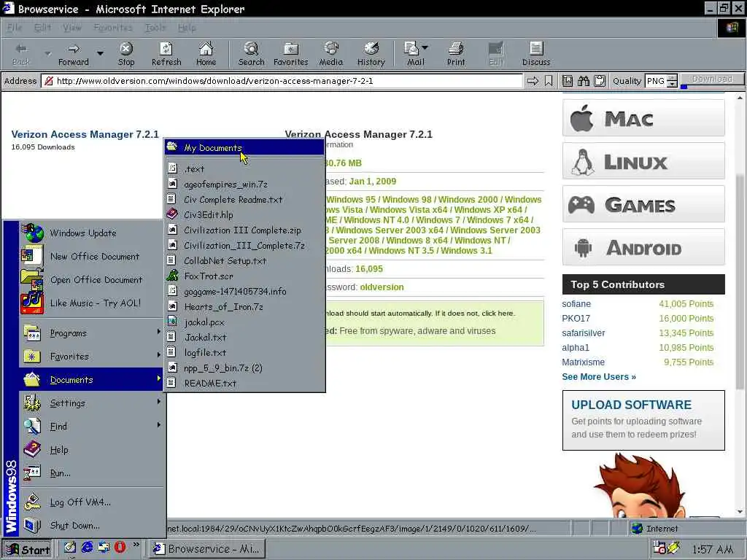Image resolution: width=747 pixels, height=560 pixels.
Task: Click the See More Users link
Action: (x=599, y=377)
